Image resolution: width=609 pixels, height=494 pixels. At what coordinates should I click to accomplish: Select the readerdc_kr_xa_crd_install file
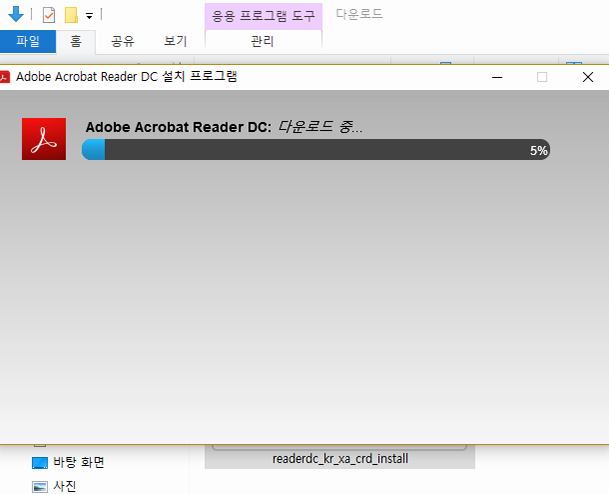pyautogui.click(x=340, y=458)
